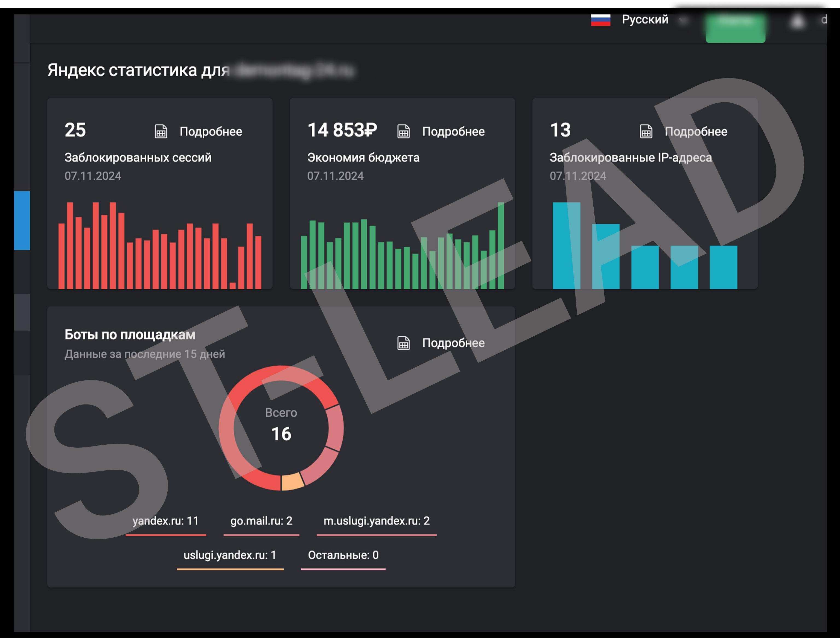Click the 07.11.2024 date under Заблокированных сессий
The image size is (840, 638).
click(x=93, y=176)
